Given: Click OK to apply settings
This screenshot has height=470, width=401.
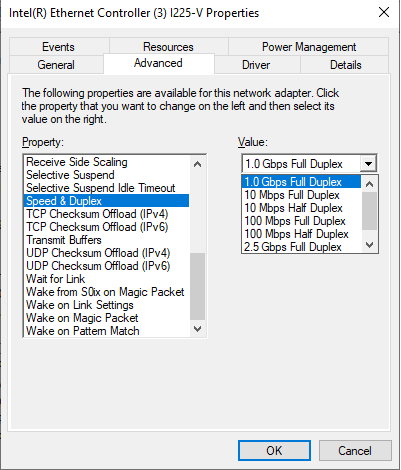Looking at the screenshot, I should tap(274, 451).
